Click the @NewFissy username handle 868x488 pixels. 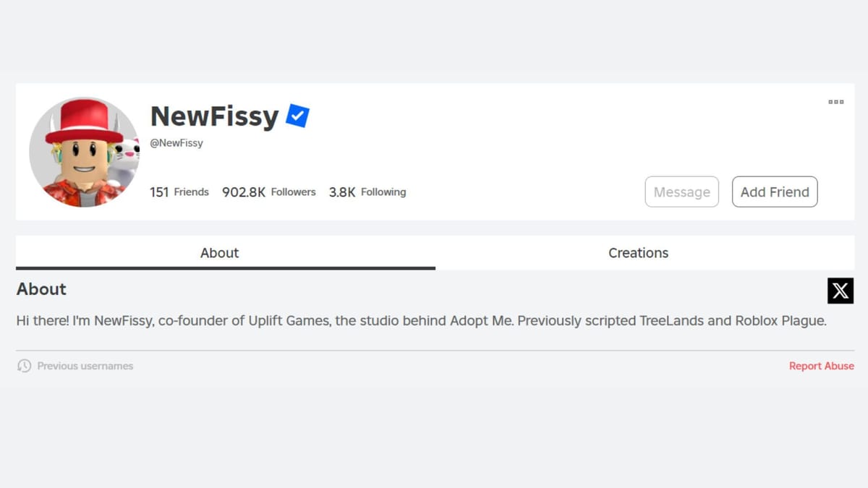[x=176, y=143]
